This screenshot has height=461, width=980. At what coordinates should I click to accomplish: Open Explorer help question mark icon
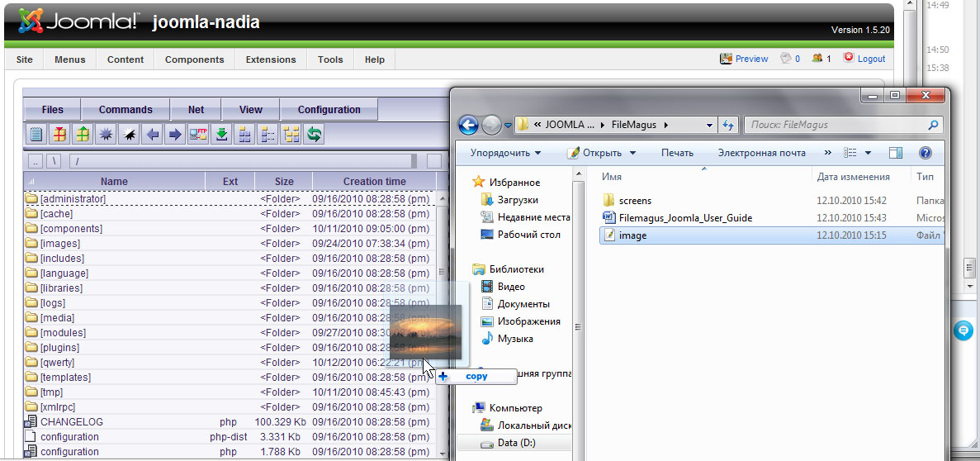click(926, 153)
